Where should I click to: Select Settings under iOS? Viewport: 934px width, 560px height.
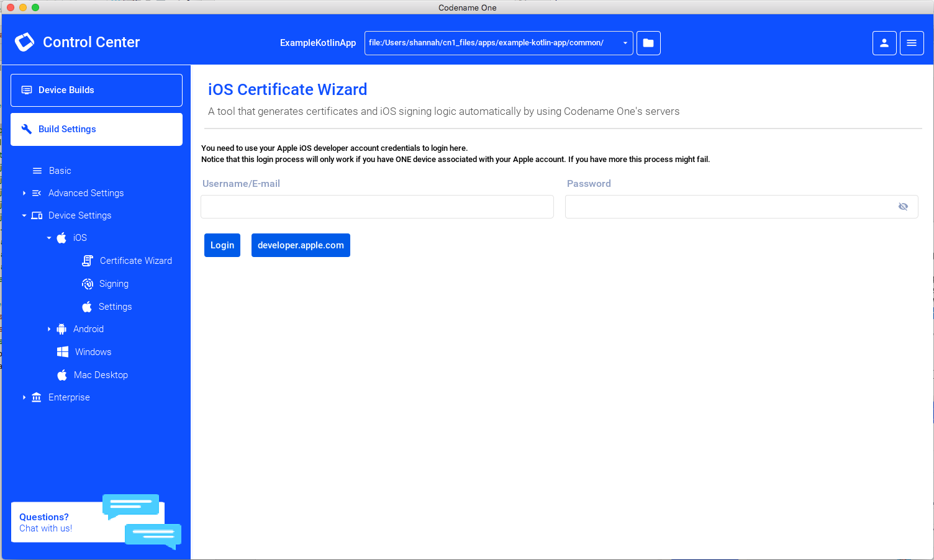(115, 307)
